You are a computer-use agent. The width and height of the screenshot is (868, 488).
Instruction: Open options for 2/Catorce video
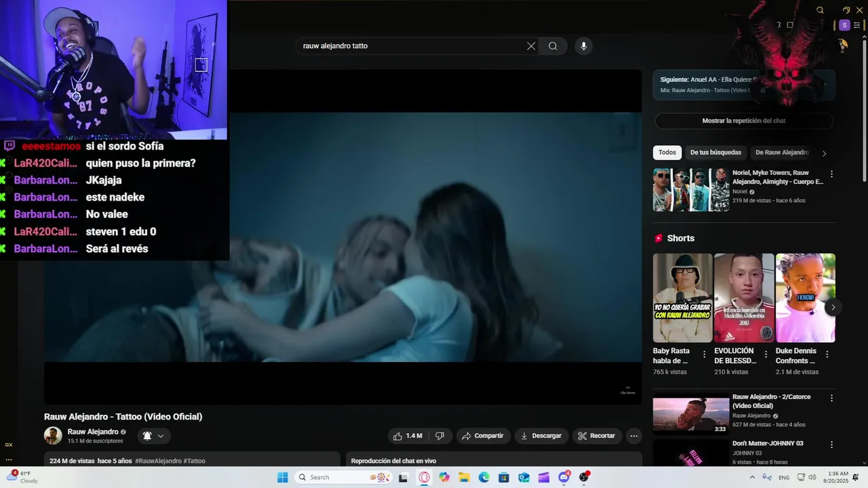tap(831, 399)
